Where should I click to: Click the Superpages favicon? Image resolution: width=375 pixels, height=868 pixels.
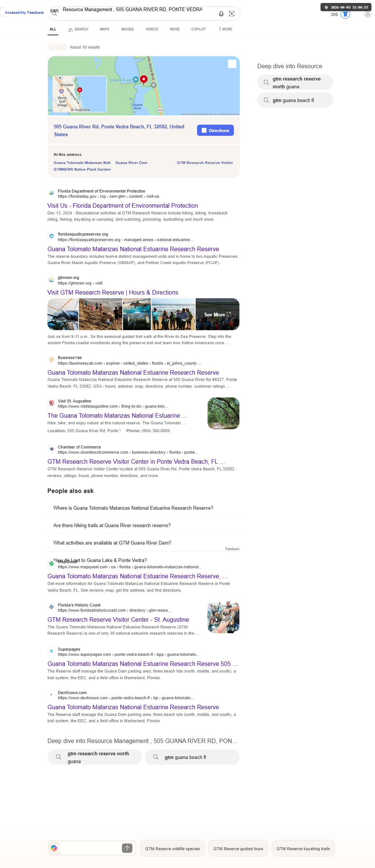pos(52,651)
